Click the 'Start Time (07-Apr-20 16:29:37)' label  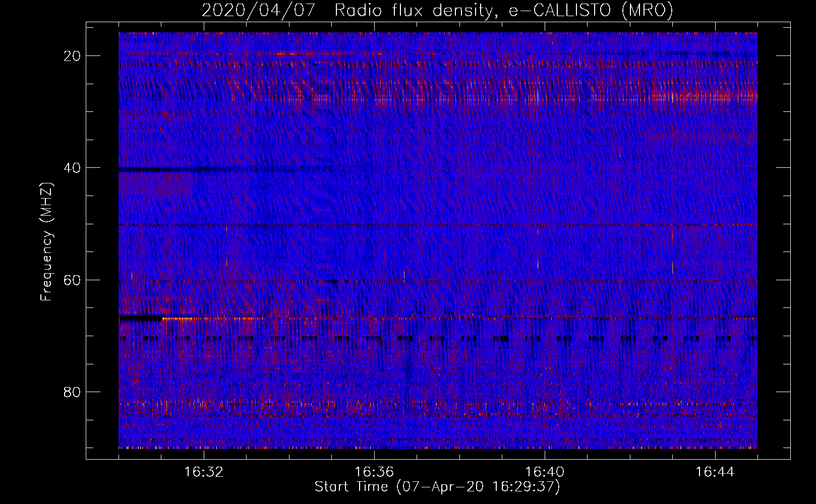coord(437,487)
